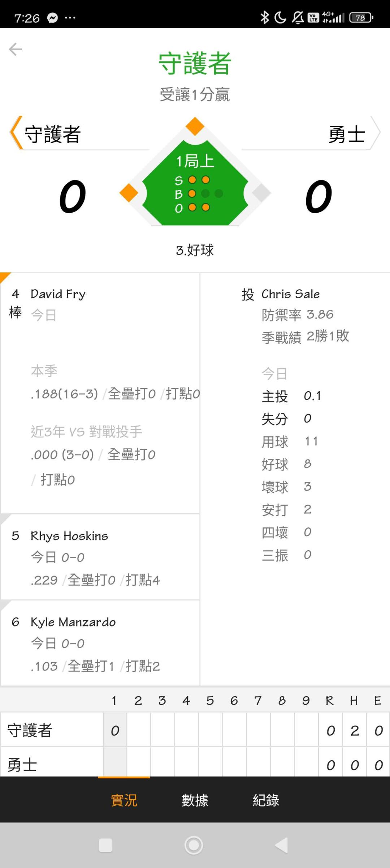This screenshot has height=868, width=390.
Task: Tap the right chevron beside 勇士
Action: pos(375,133)
